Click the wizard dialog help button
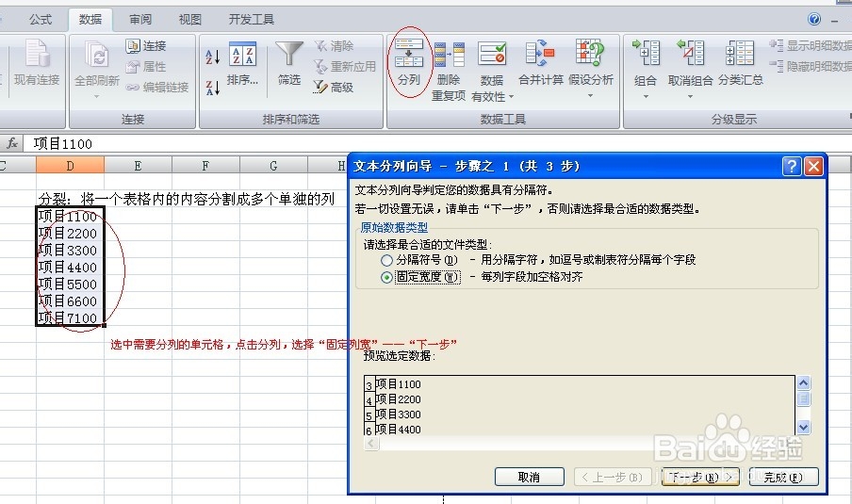The width and height of the screenshot is (852, 504). pos(793,166)
